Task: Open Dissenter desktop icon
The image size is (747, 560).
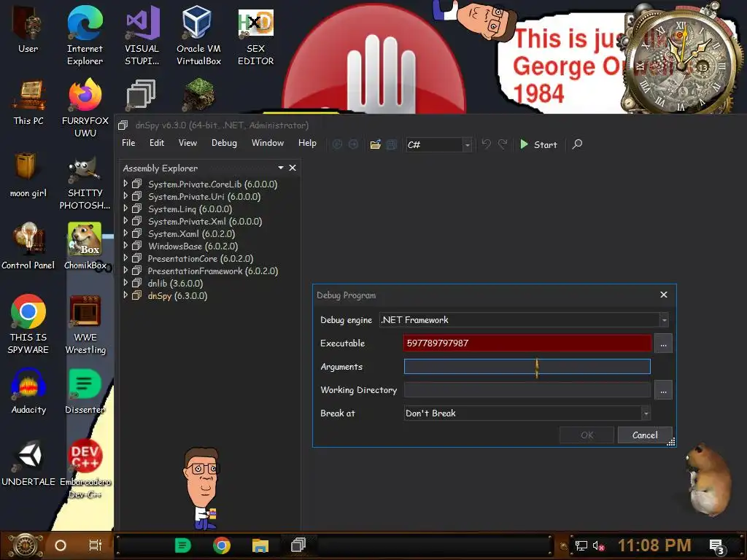Action: (85, 391)
